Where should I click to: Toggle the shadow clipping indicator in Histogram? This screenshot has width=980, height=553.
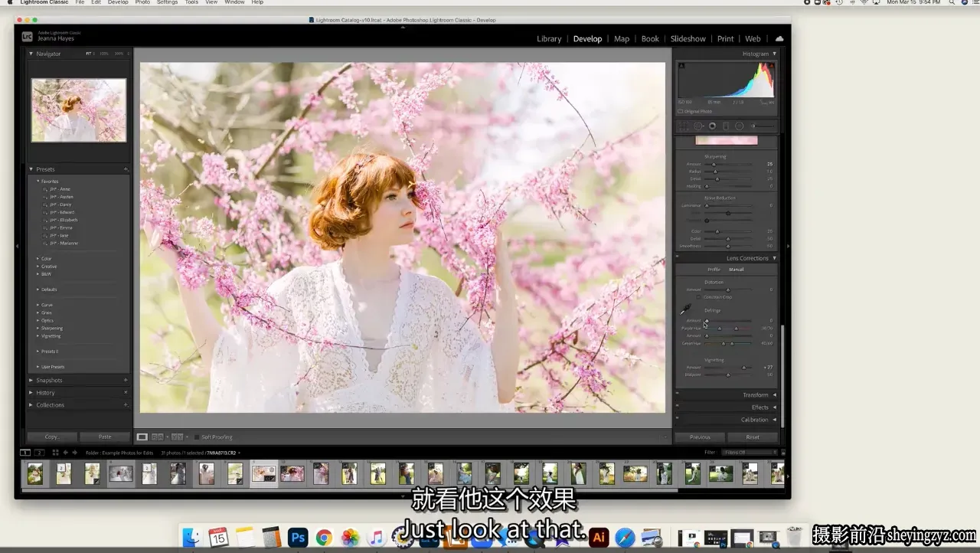tap(681, 66)
